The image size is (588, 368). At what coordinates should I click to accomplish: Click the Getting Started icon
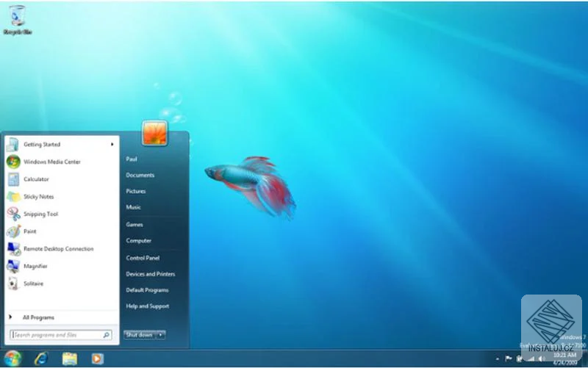12,145
